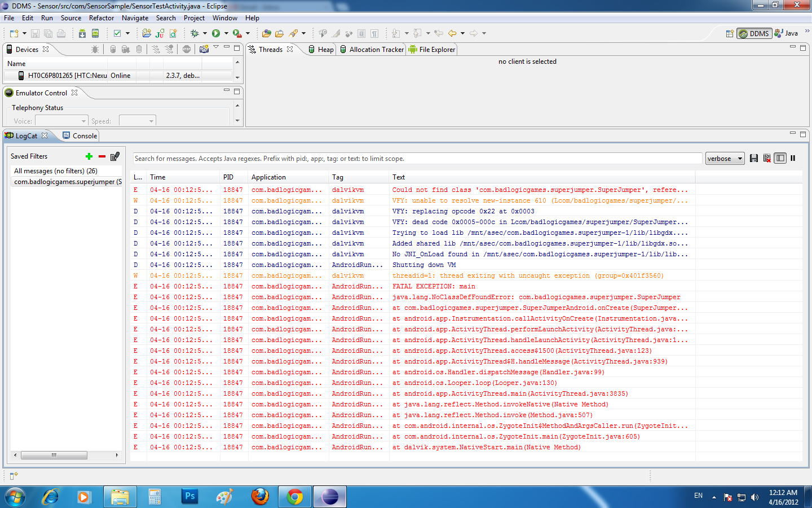Image resolution: width=812 pixels, height=508 pixels.
Task: Select the Threads tab
Action: pos(271,50)
